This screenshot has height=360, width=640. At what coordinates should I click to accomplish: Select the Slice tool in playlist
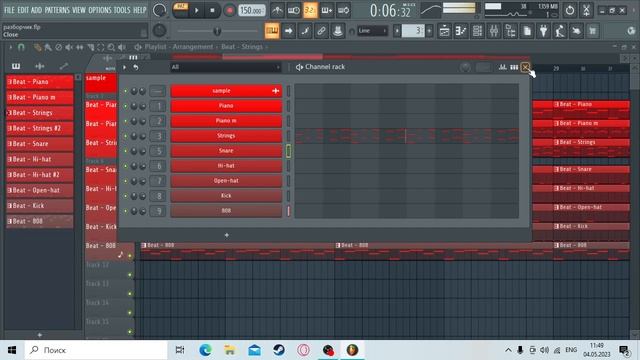click(x=91, y=47)
